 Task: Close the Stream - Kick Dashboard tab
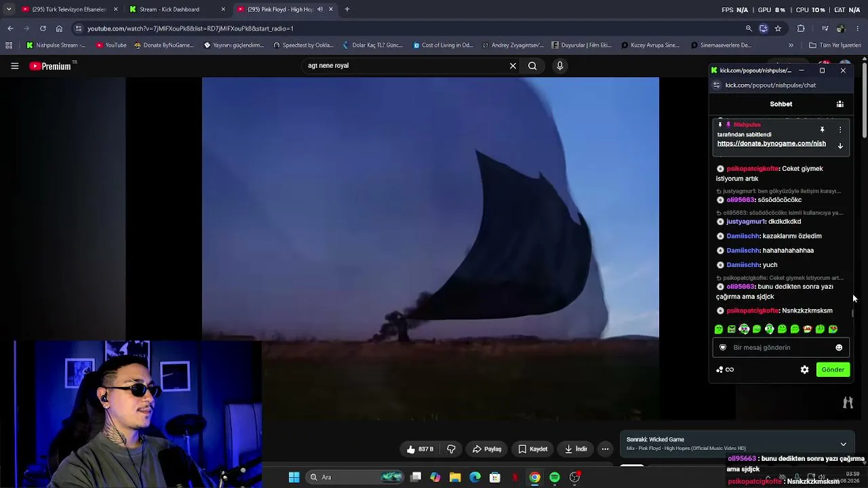(223, 9)
